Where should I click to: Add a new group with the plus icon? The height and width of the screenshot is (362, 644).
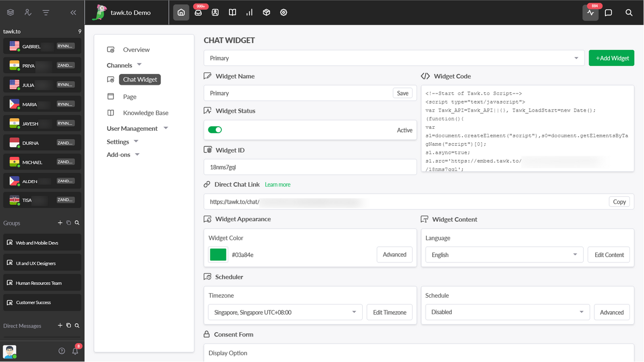pyautogui.click(x=60, y=223)
